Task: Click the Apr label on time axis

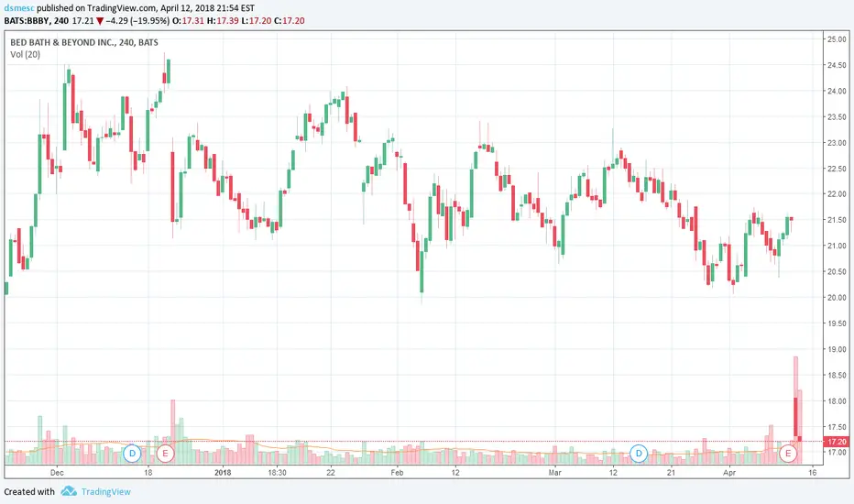Action: click(x=729, y=473)
